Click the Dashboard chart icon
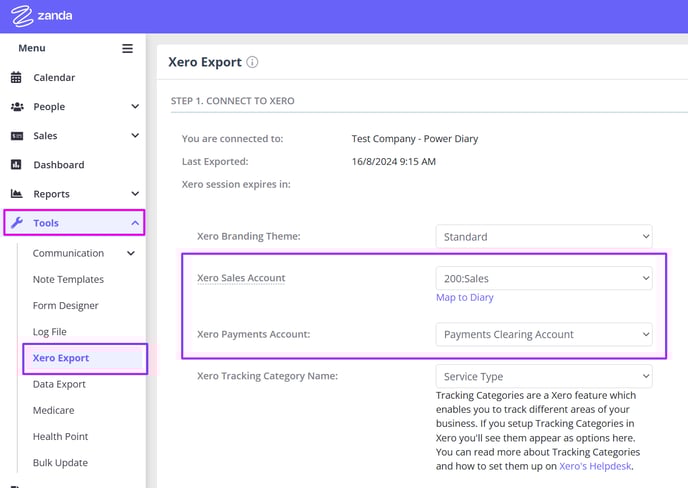 click(x=16, y=165)
